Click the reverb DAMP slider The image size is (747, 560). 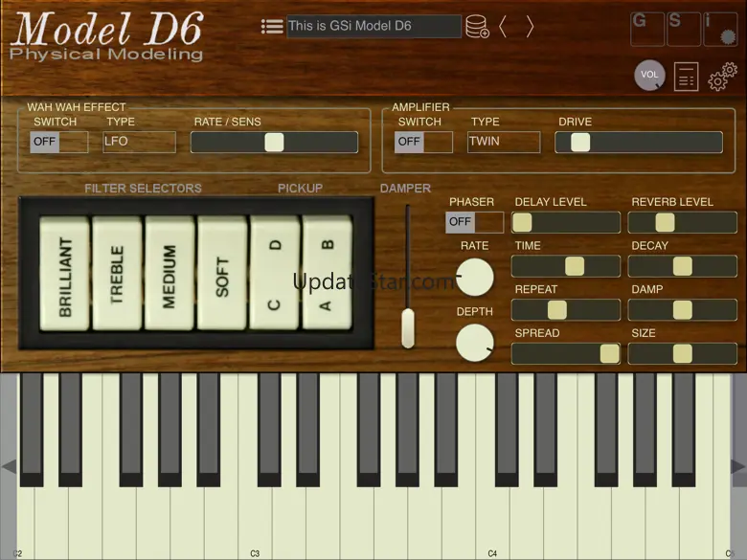(683, 310)
